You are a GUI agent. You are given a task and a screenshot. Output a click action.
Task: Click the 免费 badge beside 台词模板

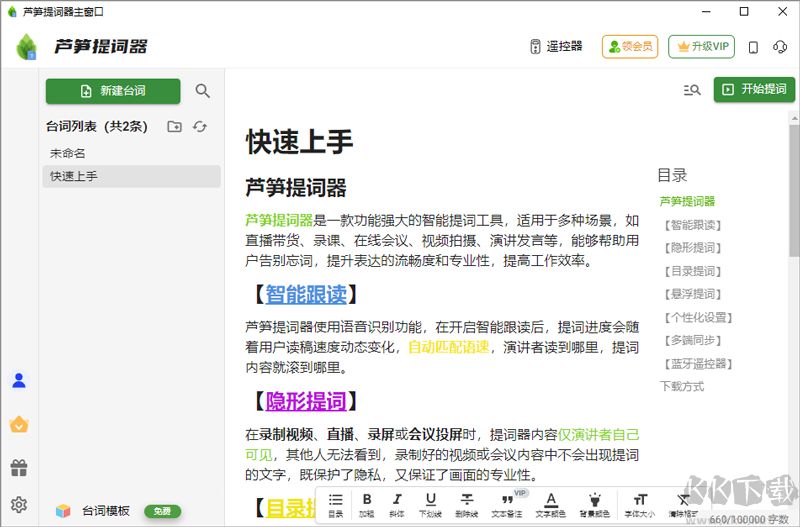(162, 511)
